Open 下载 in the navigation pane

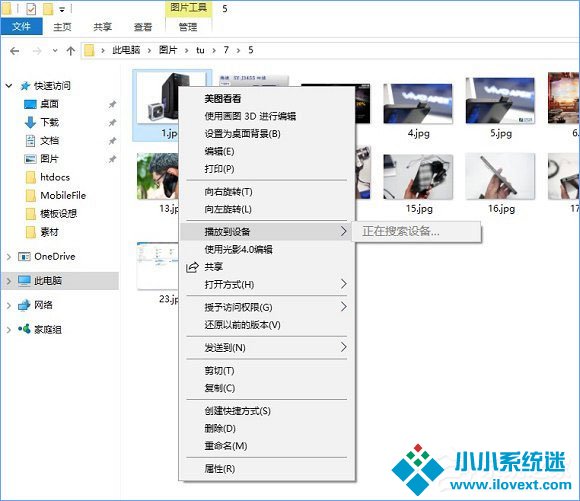click(x=49, y=122)
